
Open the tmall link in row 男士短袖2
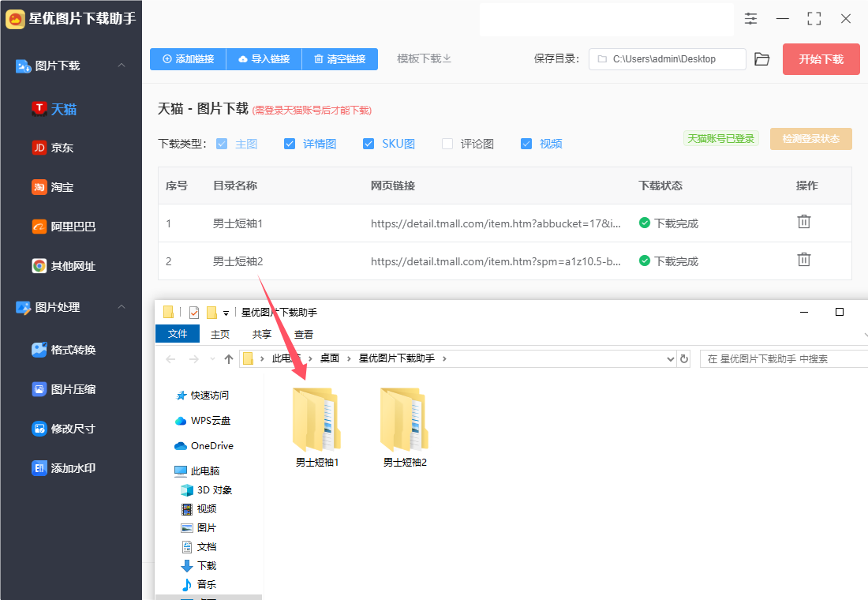pyautogui.click(x=496, y=261)
